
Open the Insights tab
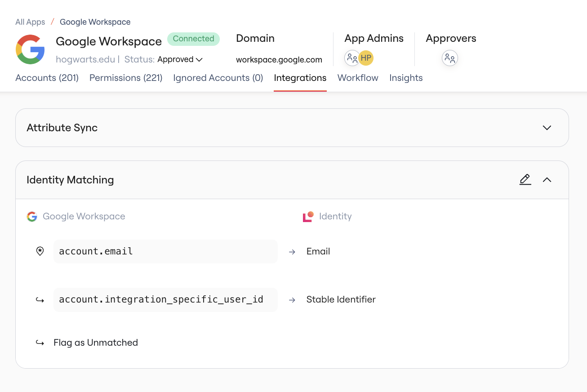[406, 78]
